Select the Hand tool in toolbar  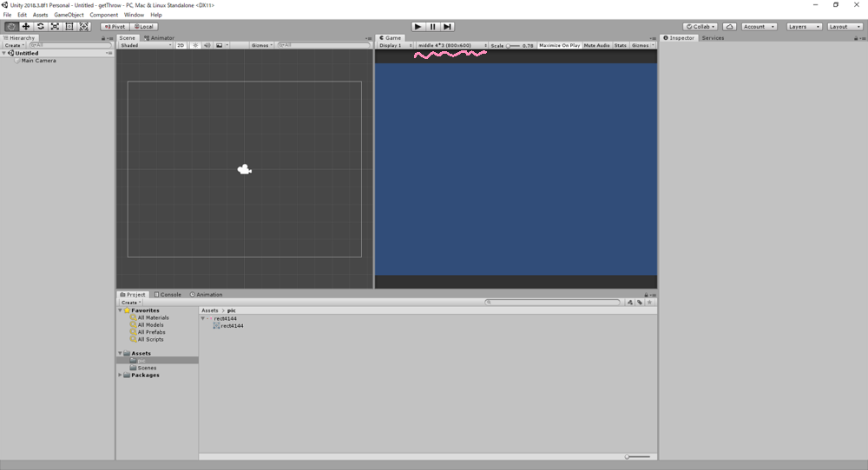tap(10, 27)
